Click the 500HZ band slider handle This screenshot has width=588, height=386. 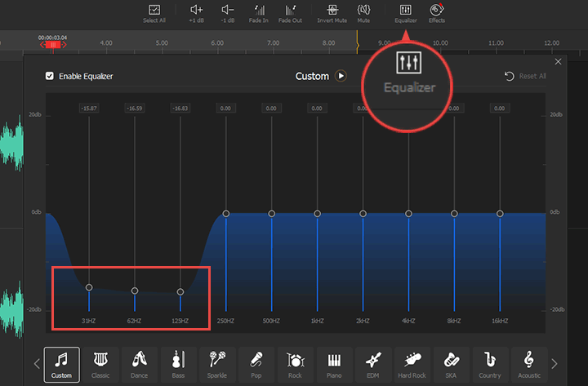pos(271,214)
